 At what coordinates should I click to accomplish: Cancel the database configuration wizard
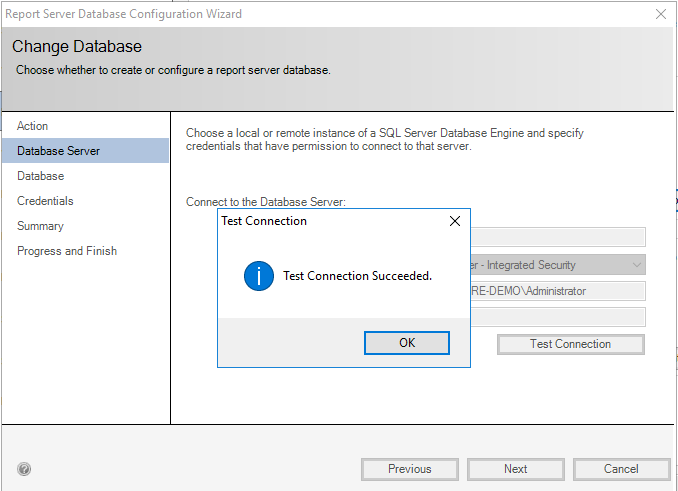620,469
